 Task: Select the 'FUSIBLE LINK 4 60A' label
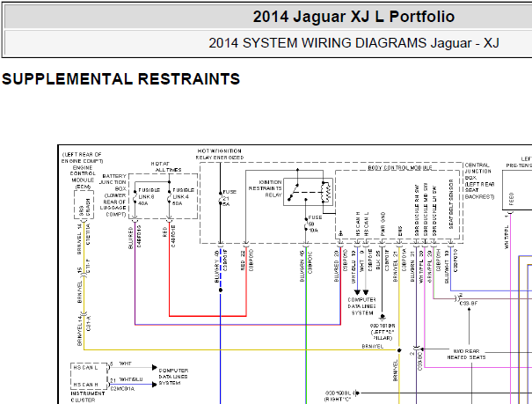pos(183,196)
